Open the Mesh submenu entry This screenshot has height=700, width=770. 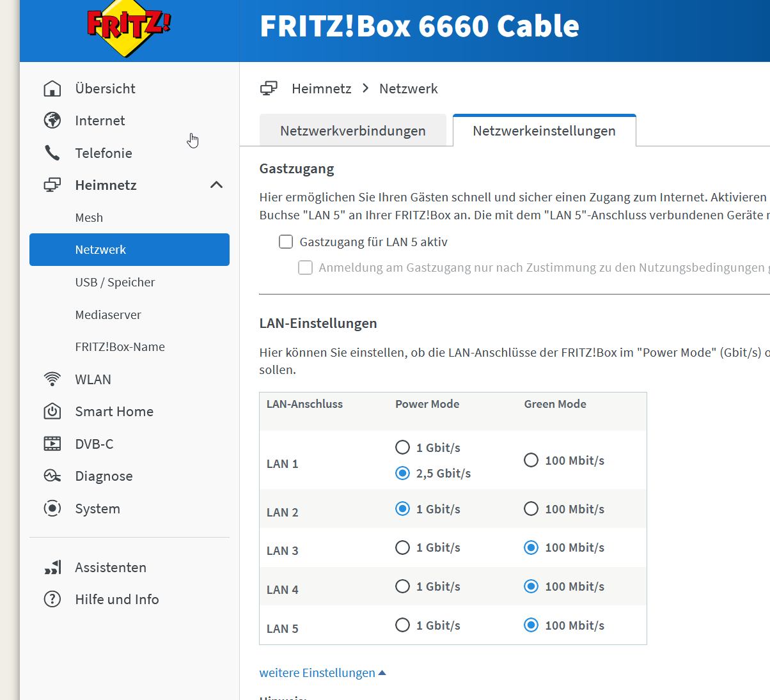(x=89, y=217)
